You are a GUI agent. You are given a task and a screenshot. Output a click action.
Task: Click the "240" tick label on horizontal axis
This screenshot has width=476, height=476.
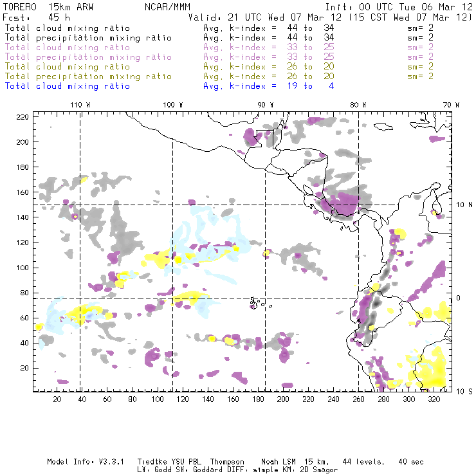pos(333,399)
